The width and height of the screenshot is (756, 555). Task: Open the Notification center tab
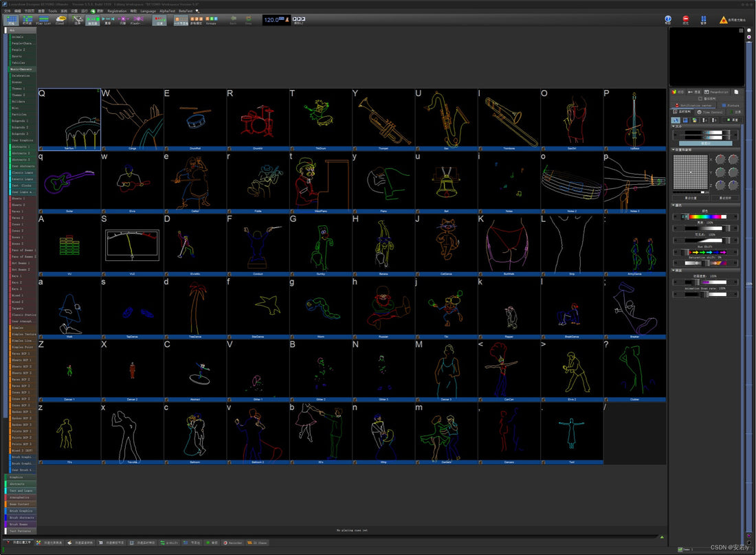coord(693,106)
